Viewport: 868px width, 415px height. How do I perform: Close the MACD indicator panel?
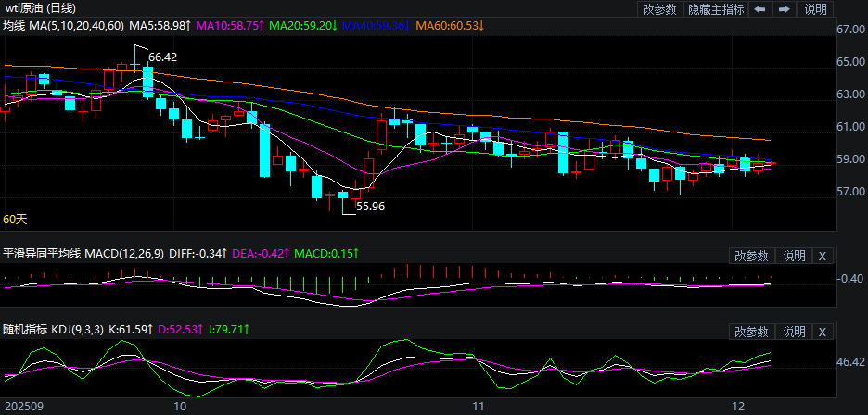[x=823, y=256]
